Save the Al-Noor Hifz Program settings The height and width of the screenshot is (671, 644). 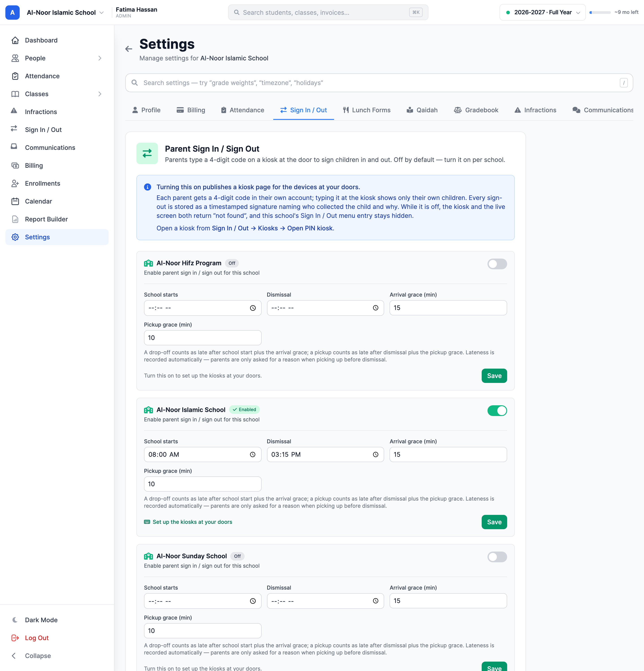494,376
